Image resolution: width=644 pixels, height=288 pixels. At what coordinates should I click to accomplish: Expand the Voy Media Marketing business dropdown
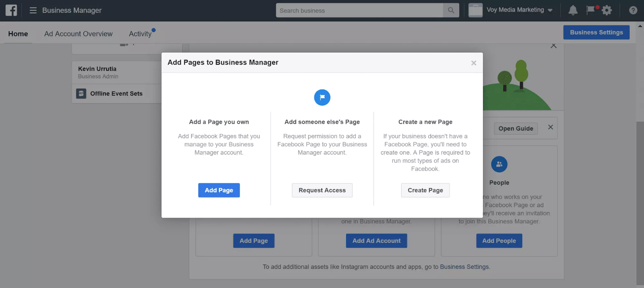(550, 10)
